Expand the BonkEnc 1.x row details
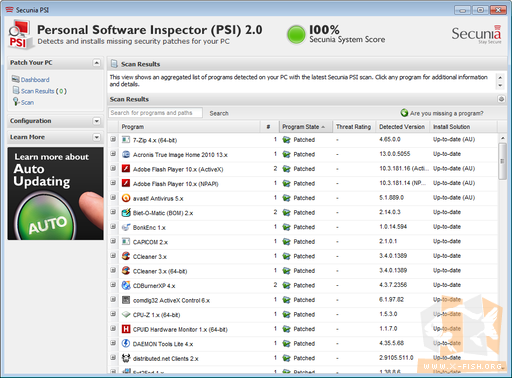Image resolution: width=512 pixels, height=378 pixels. [x=113, y=227]
